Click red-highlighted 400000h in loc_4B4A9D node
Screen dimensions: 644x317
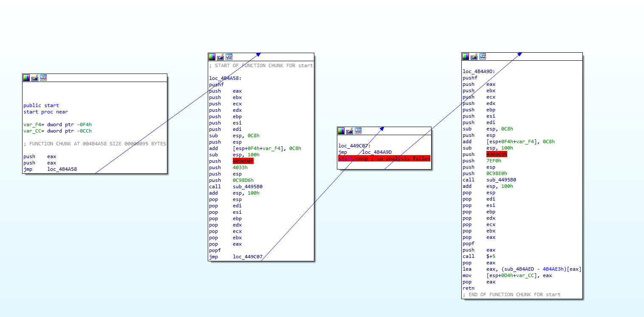497,154
